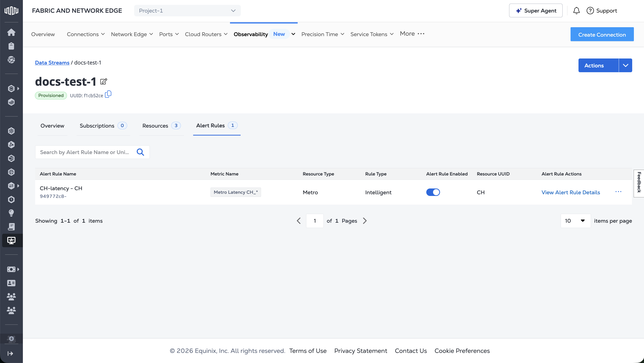Open the items per page dropdown
Viewport: 644px width, 363px height.
575,221
